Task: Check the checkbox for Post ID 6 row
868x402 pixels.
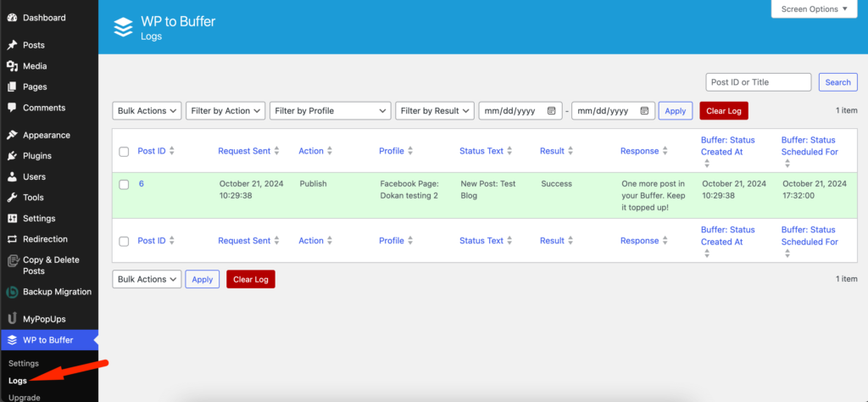Action: pos(124,185)
